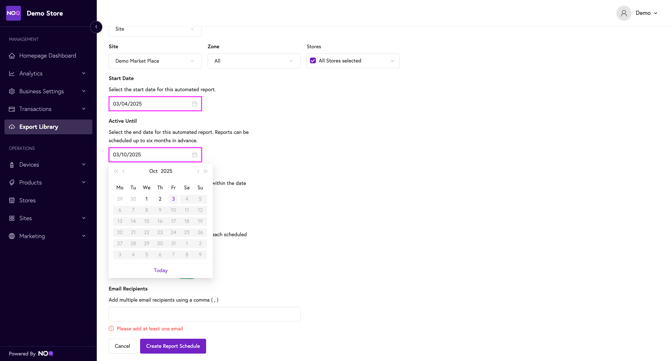The height and width of the screenshot is (361, 670).
Task: Click the Export Library cloud icon
Action: pyautogui.click(x=12, y=127)
